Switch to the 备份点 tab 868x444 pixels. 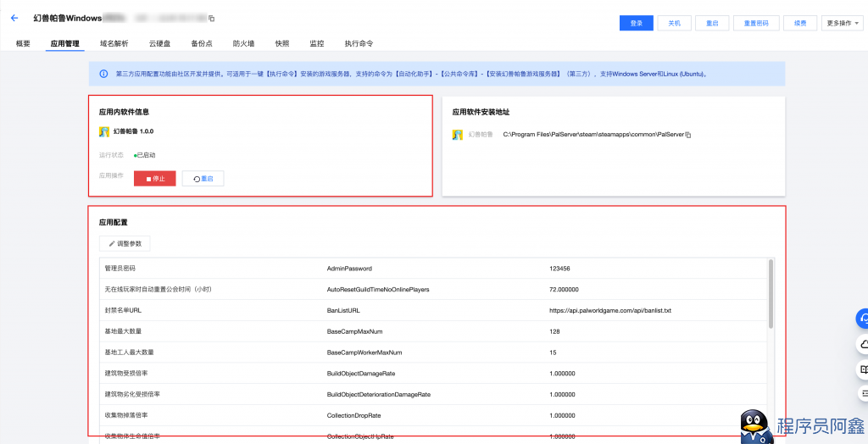point(202,43)
